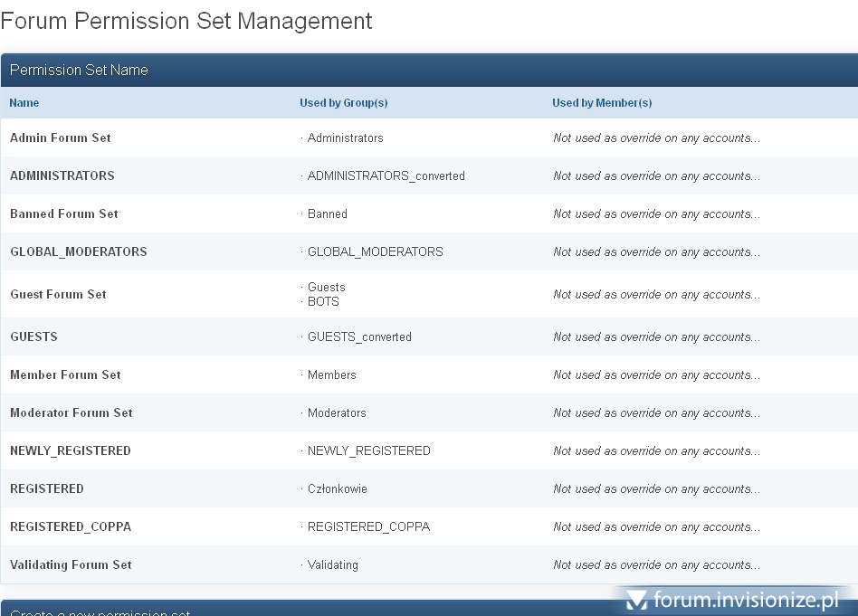Screen dimensions: 858x616
Task: Select the REGISTERED permission set name
Action: 47,489
